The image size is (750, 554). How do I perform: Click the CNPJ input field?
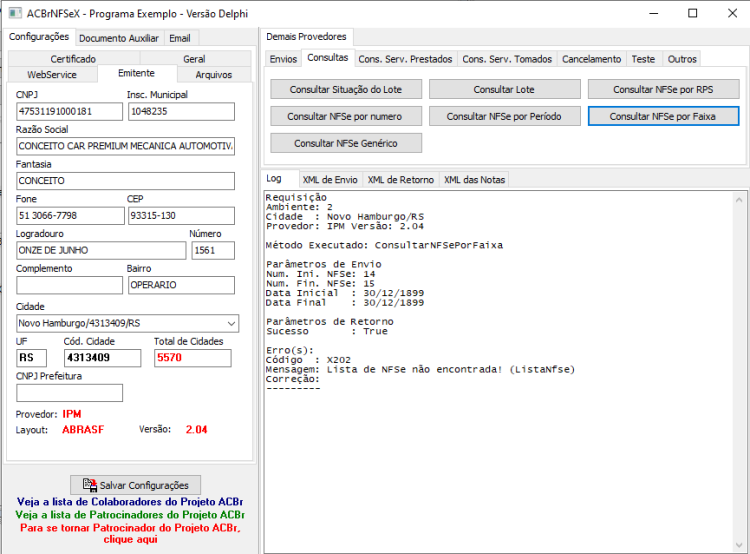(69, 111)
